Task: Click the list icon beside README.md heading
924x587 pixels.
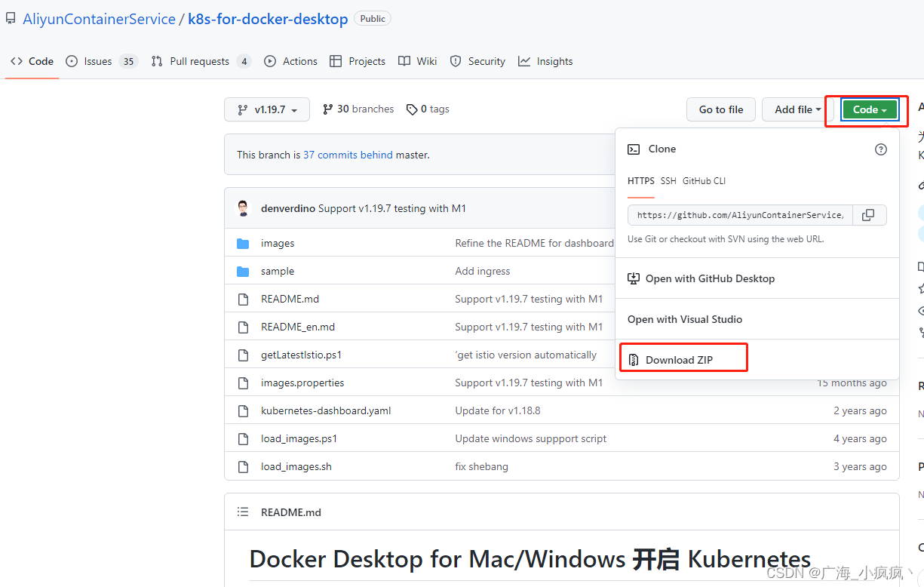Action: coord(243,512)
